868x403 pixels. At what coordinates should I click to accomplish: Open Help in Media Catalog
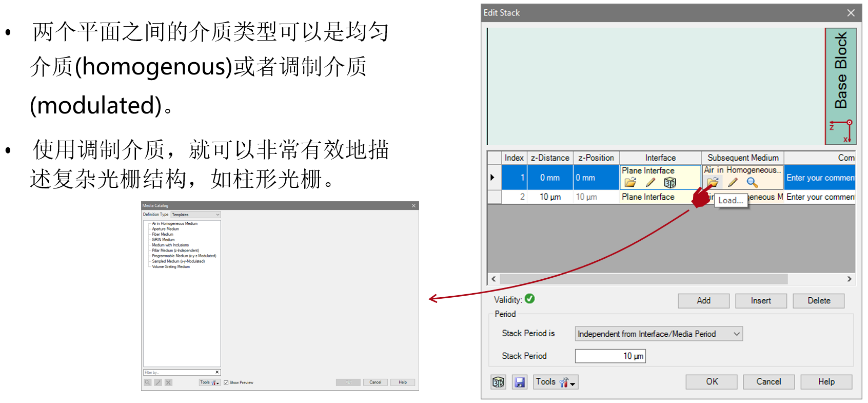(x=403, y=382)
